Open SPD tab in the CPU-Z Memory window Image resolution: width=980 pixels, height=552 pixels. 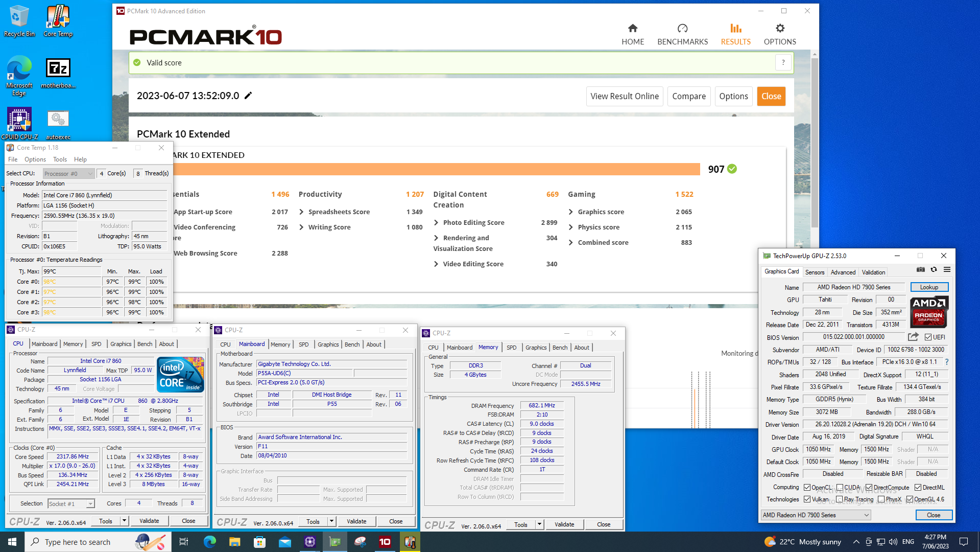coord(511,348)
